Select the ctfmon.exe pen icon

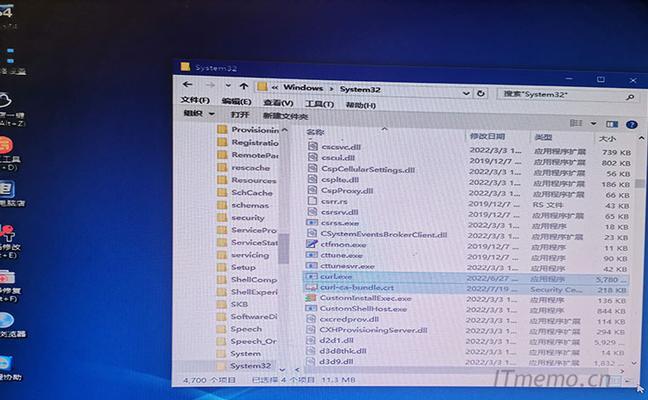coord(312,244)
